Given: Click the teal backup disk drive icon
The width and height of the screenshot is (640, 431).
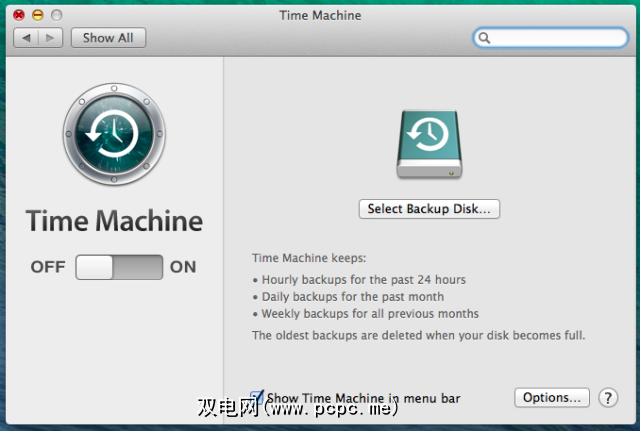Looking at the screenshot, I should [429, 144].
